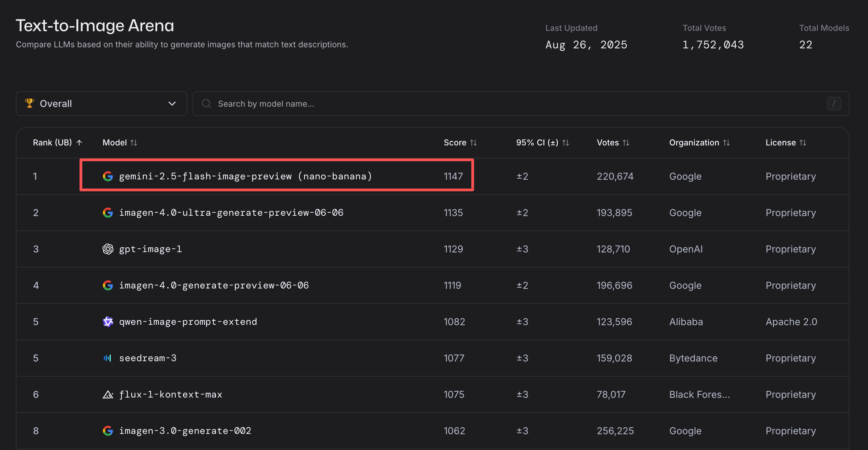Click the score 1147 cell
Viewport: 868px width, 450px height.
(453, 176)
